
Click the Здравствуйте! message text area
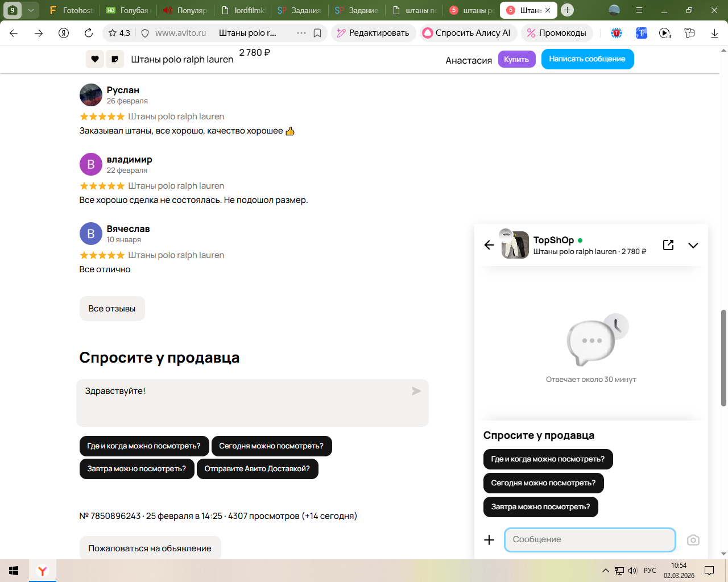253,403
